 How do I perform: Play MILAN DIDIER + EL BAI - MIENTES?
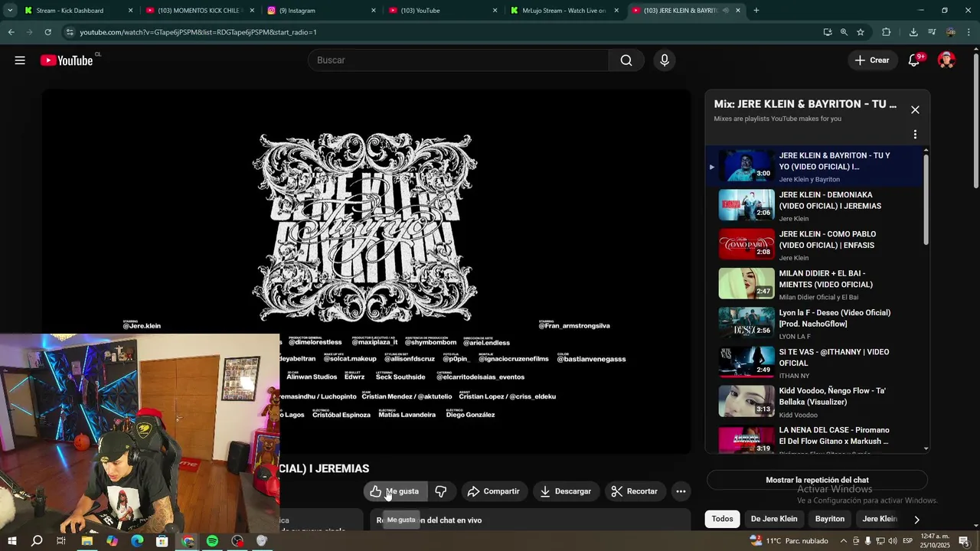814,285
